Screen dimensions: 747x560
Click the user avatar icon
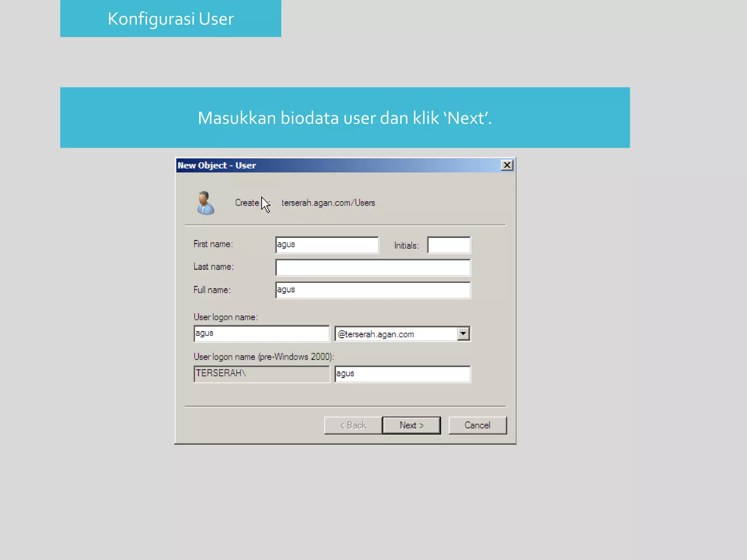coord(205,203)
